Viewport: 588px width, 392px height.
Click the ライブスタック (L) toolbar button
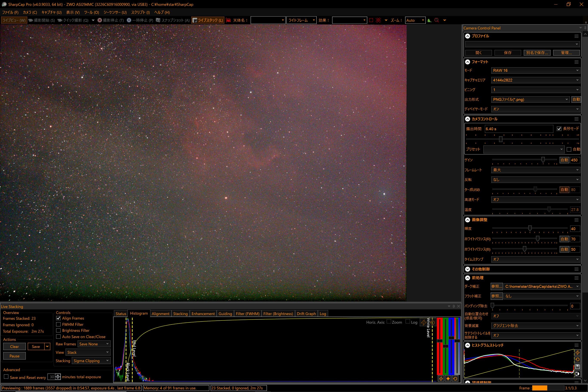click(x=208, y=20)
